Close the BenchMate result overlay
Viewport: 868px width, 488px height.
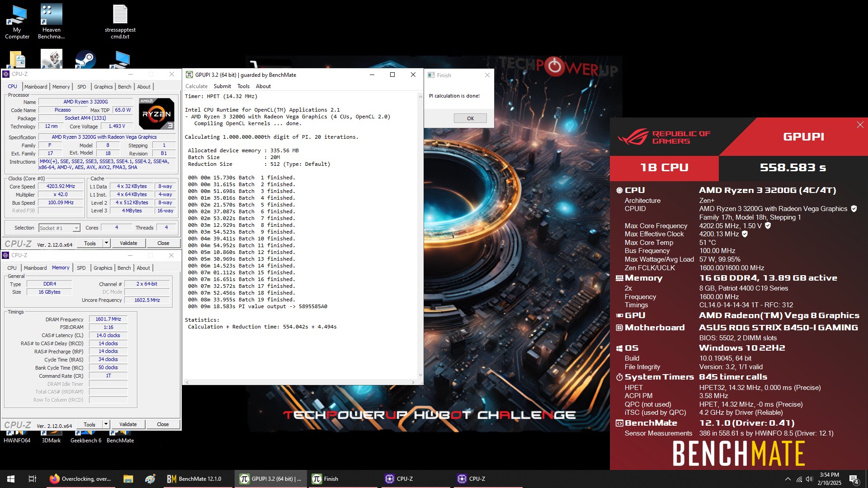tap(860, 125)
